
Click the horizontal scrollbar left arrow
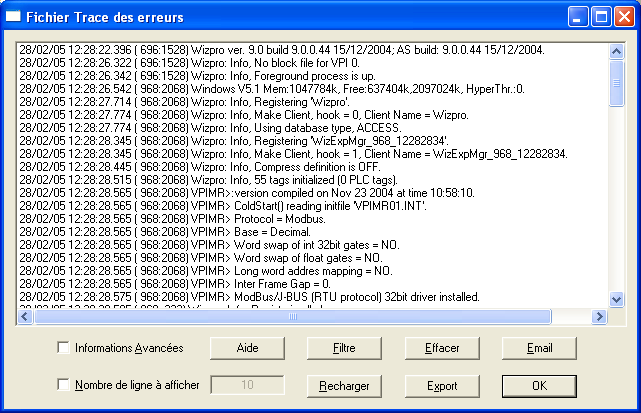point(25,316)
